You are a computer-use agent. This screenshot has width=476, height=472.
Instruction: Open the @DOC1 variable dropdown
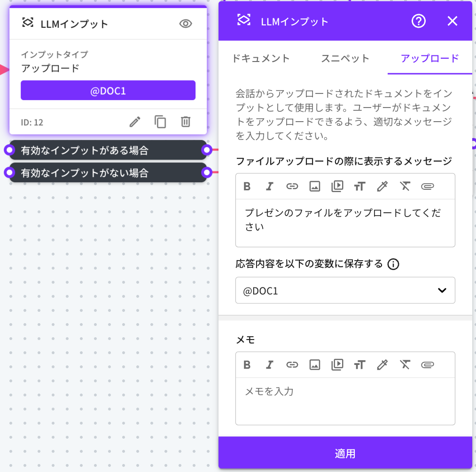tap(345, 291)
